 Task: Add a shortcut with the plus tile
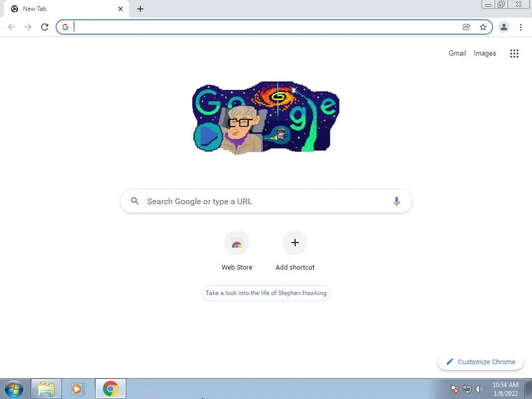point(295,250)
